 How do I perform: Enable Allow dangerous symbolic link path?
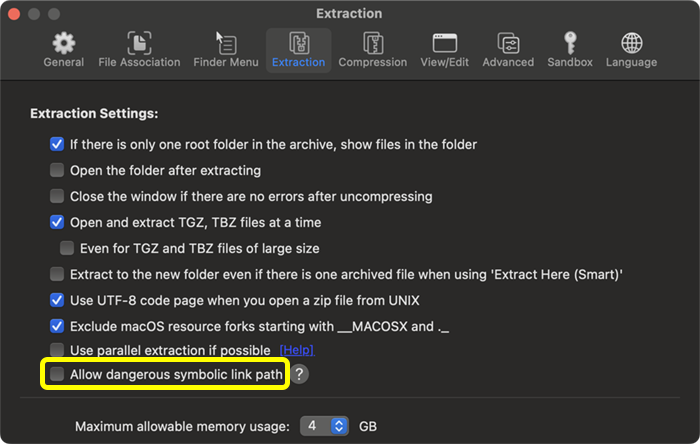tap(58, 374)
